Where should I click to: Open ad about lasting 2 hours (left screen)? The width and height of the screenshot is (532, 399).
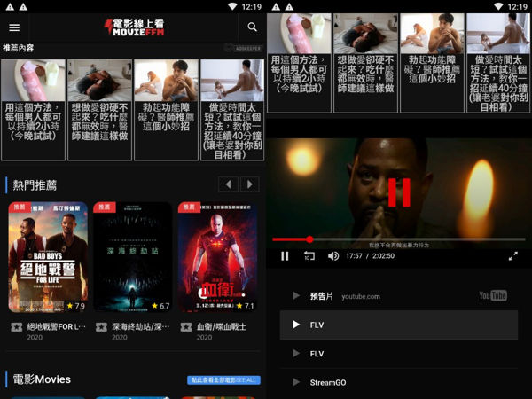(34, 110)
